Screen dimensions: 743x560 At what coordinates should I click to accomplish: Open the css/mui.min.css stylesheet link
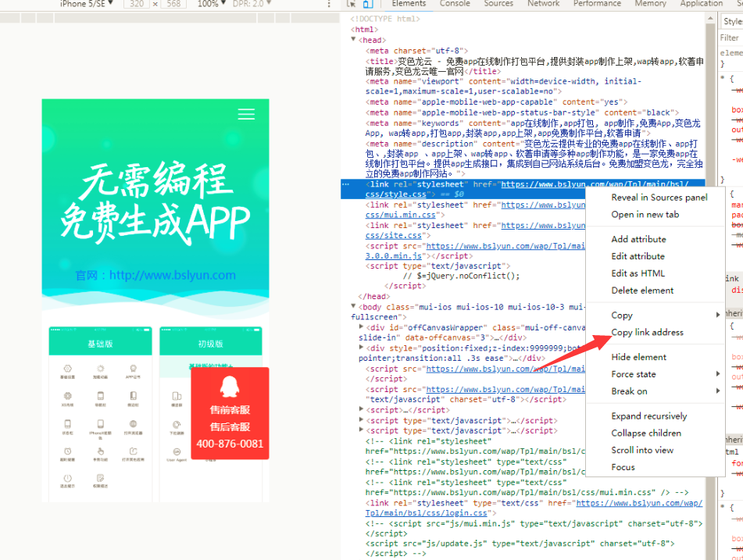click(x=400, y=215)
